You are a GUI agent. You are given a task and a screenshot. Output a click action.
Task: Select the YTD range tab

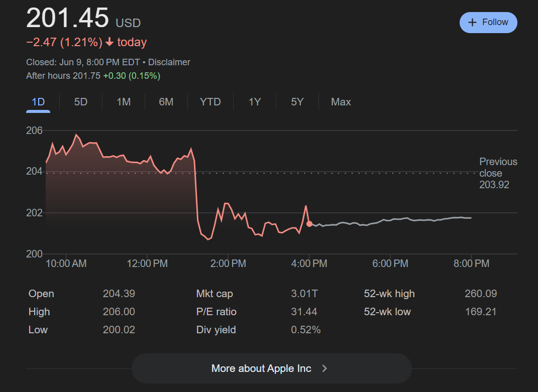(x=210, y=102)
